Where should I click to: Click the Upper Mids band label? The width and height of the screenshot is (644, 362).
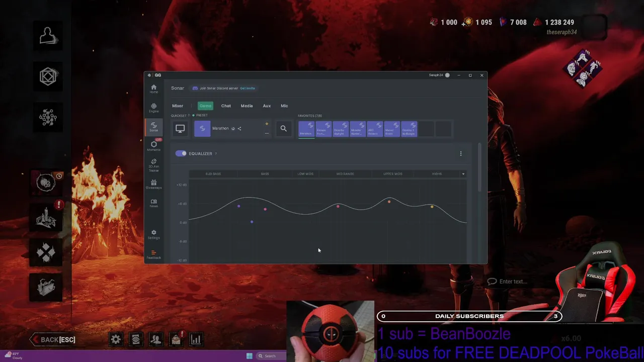(393, 174)
